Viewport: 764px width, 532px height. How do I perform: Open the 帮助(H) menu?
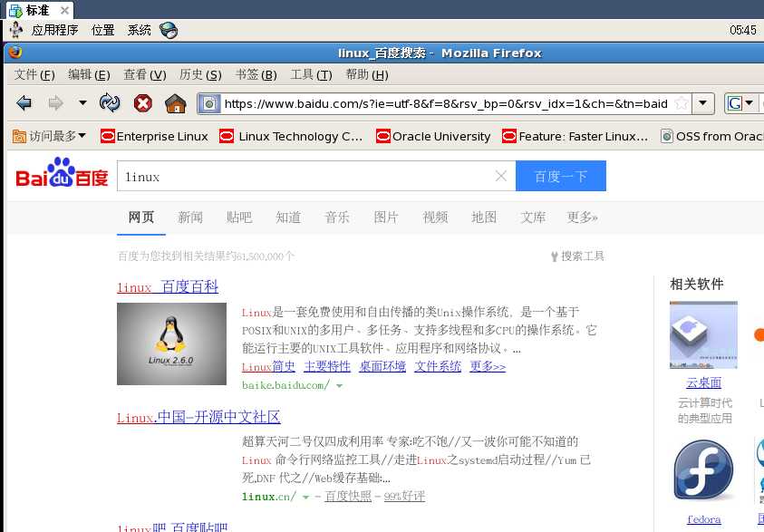(x=367, y=74)
